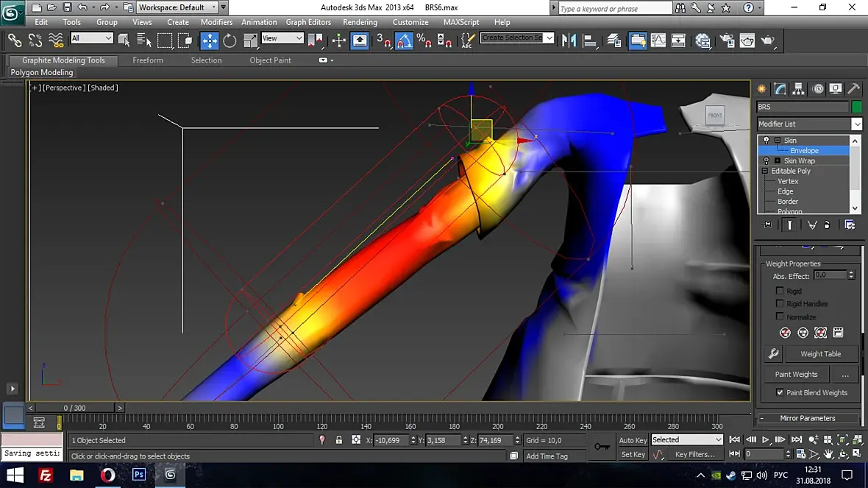Activate Bind to Space Warp tool

56,40
